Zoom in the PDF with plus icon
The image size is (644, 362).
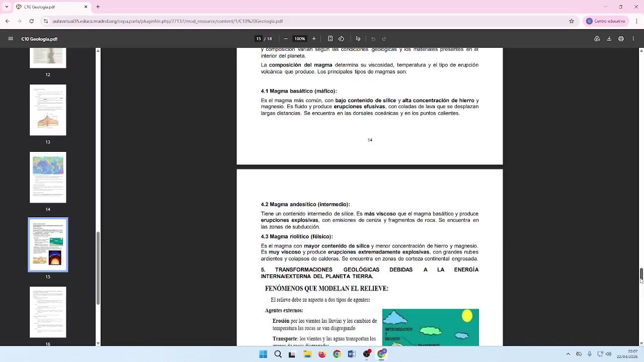click(x=314, y=39)
